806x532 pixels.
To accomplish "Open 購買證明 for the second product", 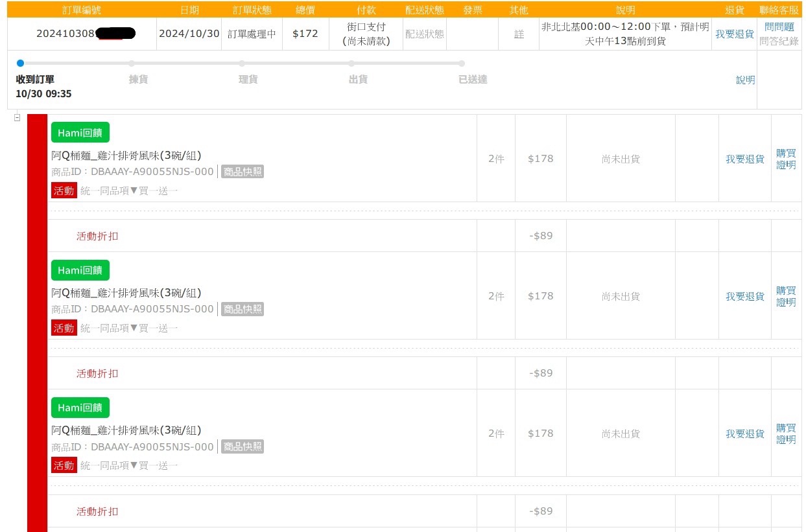I will [x=786, y=296].
